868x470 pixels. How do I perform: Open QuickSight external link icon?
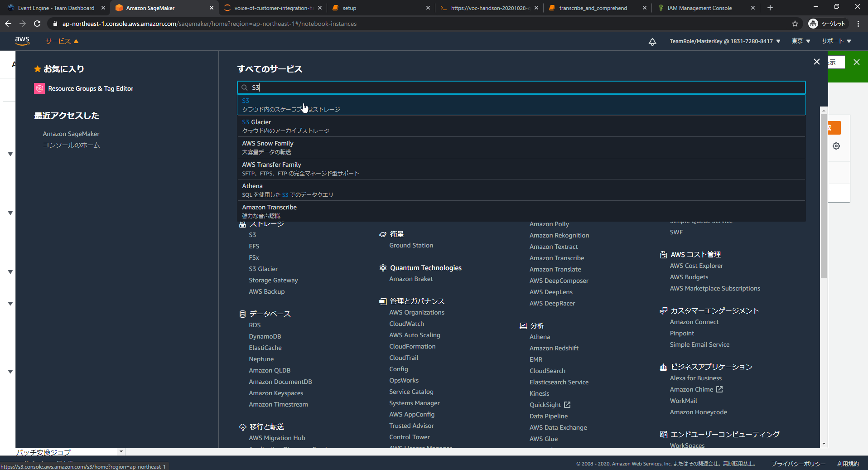click(x=567, y=404)
